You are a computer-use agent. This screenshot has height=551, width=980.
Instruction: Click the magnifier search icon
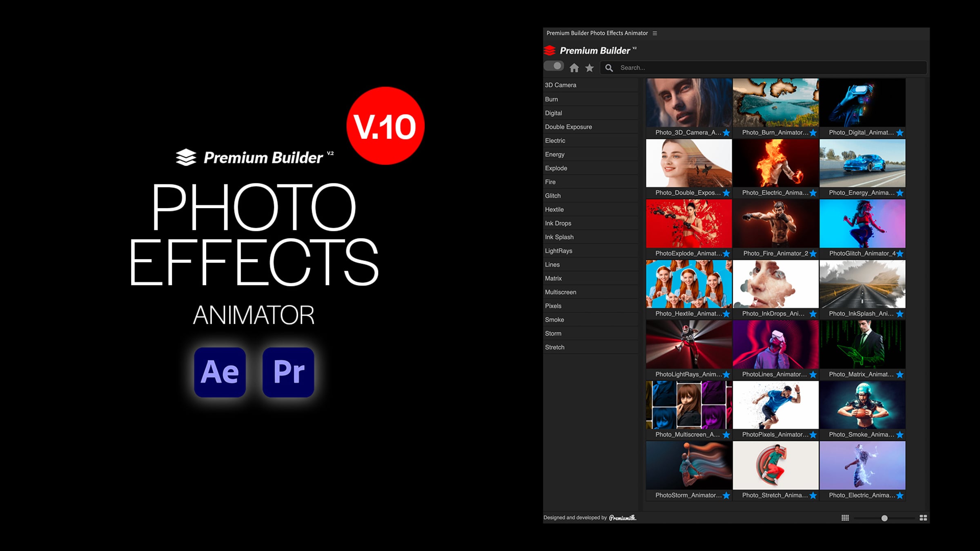[x=609, y=68]
